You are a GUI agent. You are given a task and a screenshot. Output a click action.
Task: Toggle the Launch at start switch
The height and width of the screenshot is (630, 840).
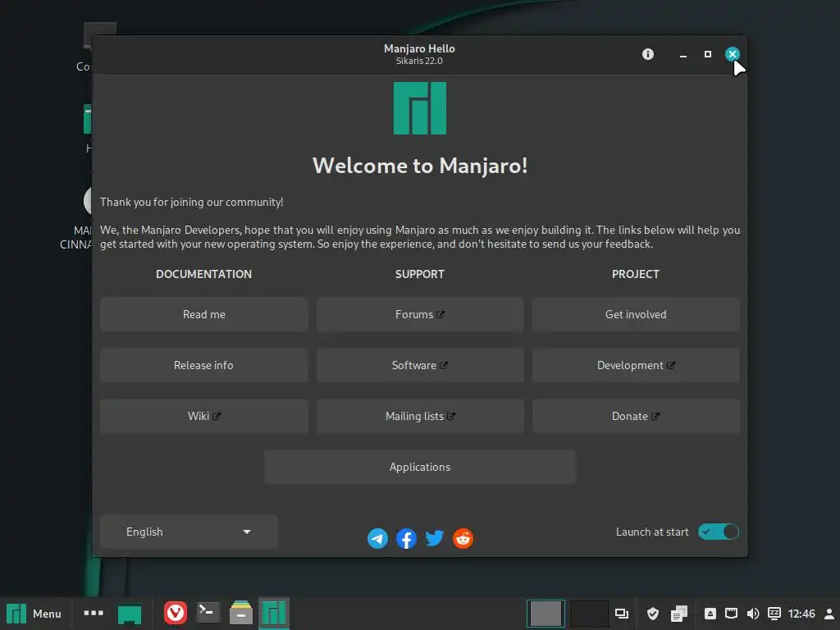click(x=718, y=532)
